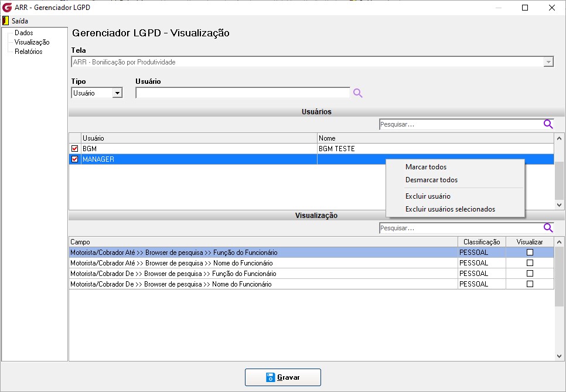Click the ARR application logo icon
Viewport: 566px width, 392px height.
[x=7, y=7]
